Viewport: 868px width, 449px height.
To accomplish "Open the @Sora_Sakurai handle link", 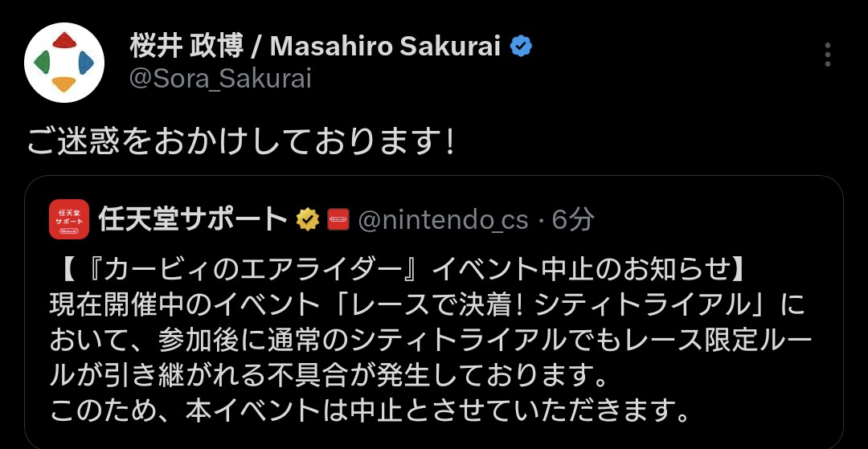I will click(220, 79).
